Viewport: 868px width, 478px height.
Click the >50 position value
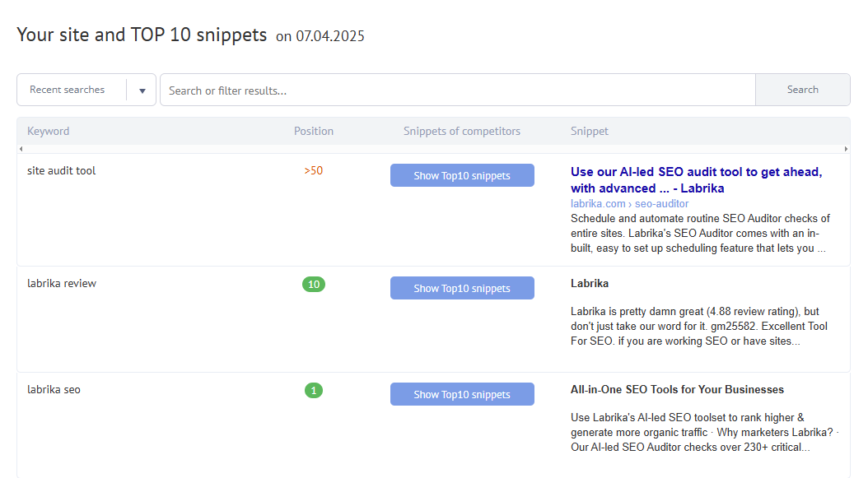point(313,171)
